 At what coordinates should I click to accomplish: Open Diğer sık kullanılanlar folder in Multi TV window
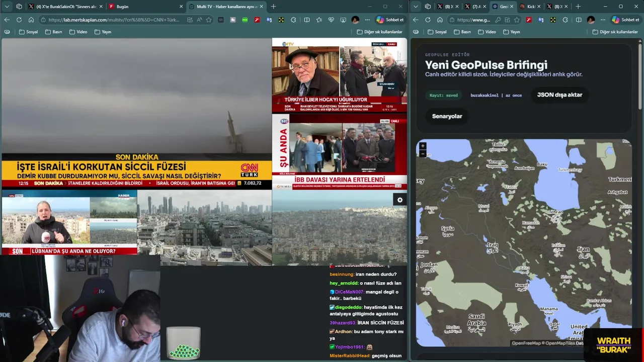point(380,32)
